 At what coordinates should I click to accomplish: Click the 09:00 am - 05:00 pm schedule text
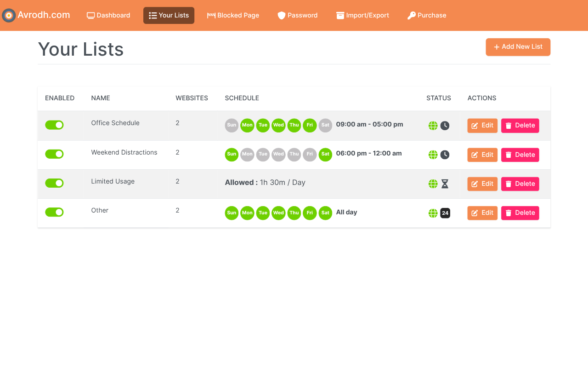click(370, 124)
